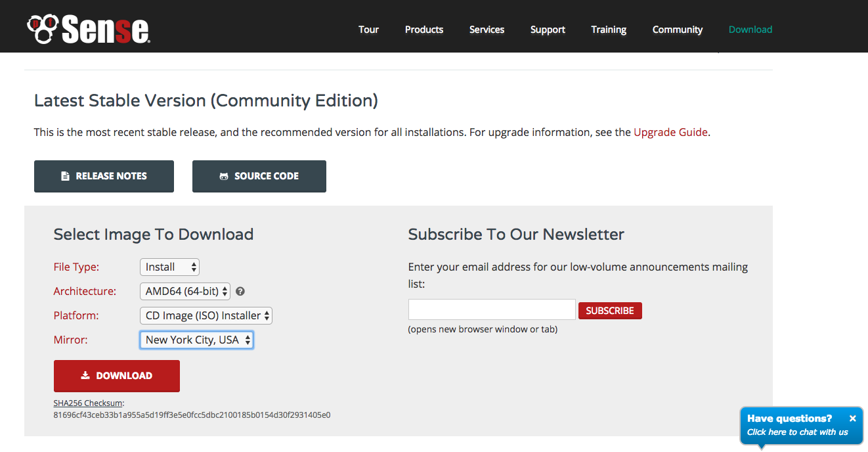Open the Architecture dropdown
The width and height of the screenshot is (868, 452).
click(x=184, y=291)
